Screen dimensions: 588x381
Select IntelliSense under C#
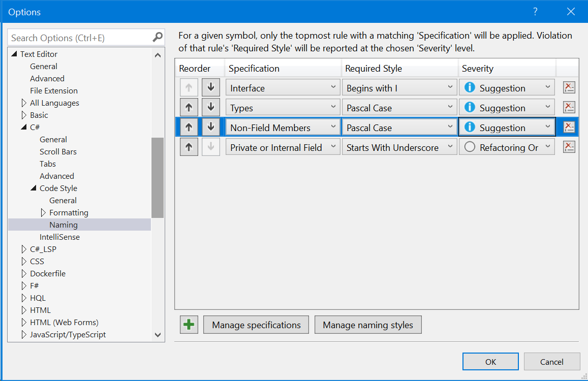[59, 237]
